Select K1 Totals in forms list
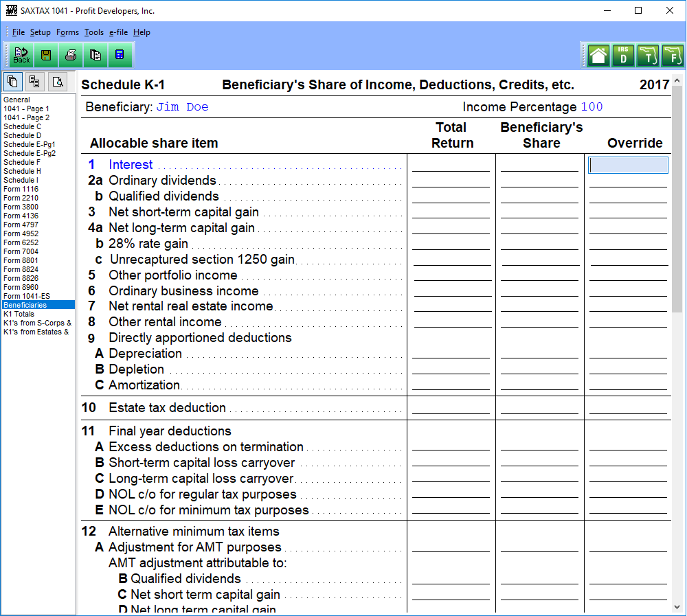Viewport: 687px width, 616px height. coord(38,314)
